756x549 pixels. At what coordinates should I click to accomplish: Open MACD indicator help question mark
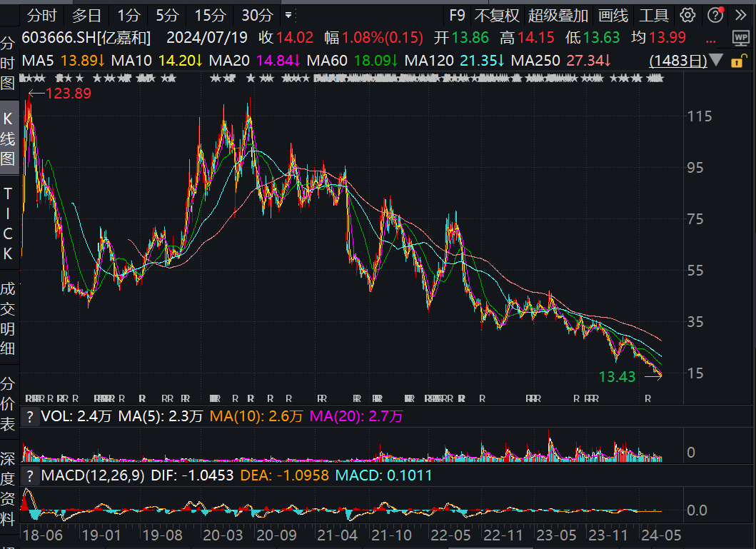point(30,476)
